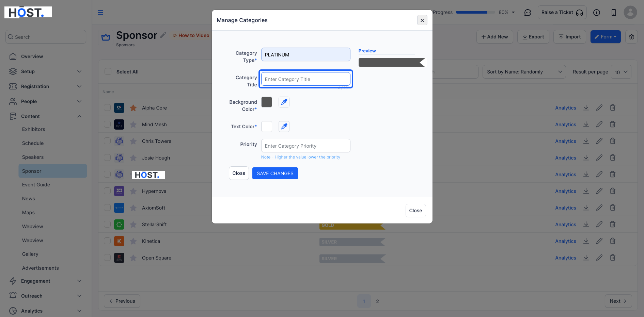Pick background color with eyedropper
The width and height of the screenshot is (644, 317).
click(284, 102)
